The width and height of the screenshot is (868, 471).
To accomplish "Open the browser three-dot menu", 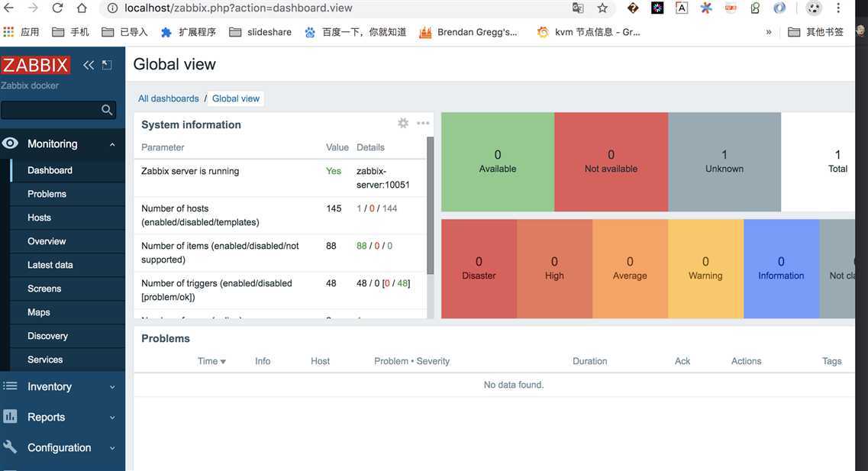I will [x=838, y=8].
